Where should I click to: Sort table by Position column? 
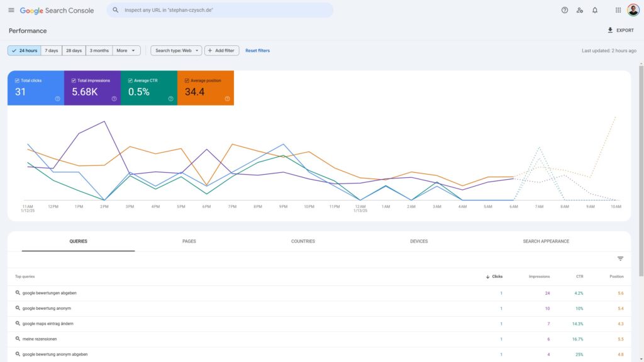pyautogui.click(x=616, y=277)
